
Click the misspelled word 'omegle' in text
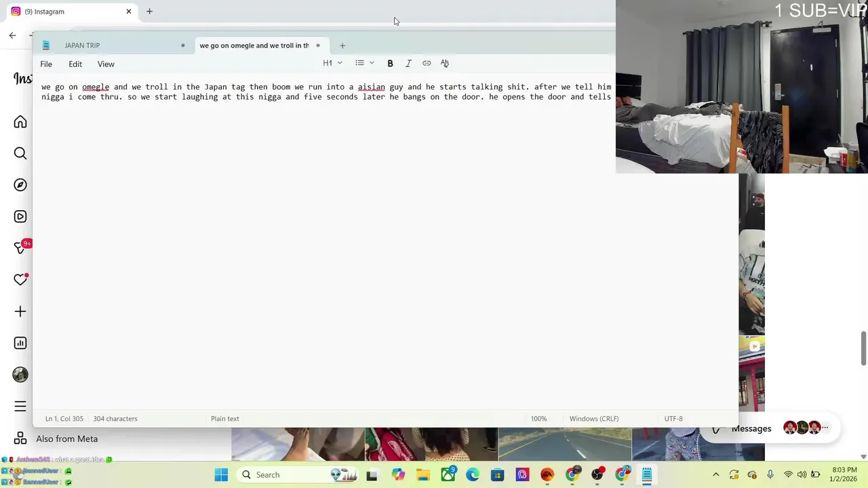pyautogui.click(x=96, y=87)
